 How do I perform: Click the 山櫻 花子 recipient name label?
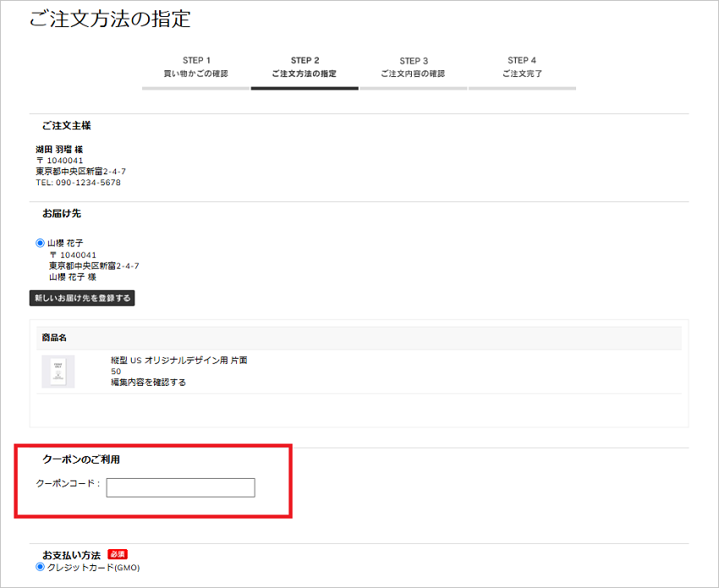[66, 243]
